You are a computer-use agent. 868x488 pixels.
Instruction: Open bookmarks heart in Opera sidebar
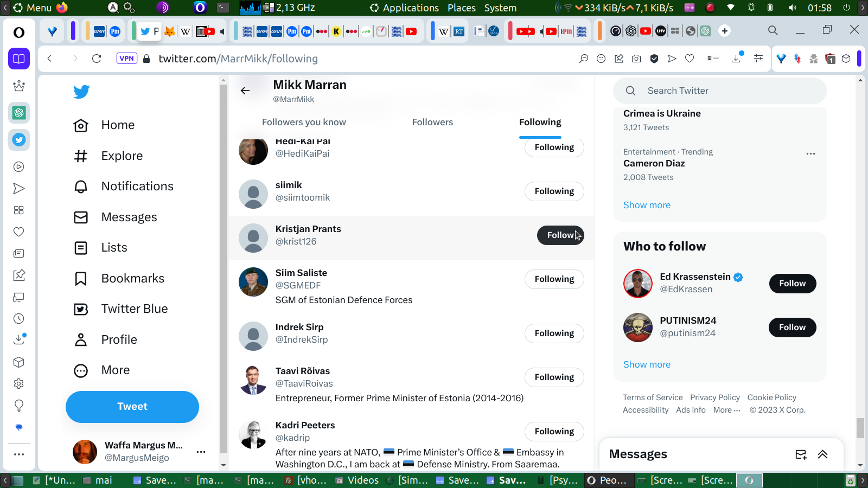pos(19,232)
